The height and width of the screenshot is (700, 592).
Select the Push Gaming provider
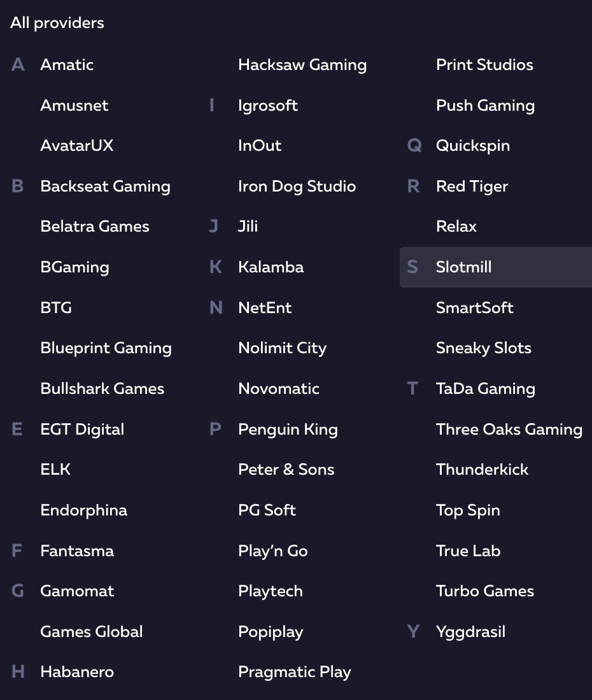[x=485, y=106]
